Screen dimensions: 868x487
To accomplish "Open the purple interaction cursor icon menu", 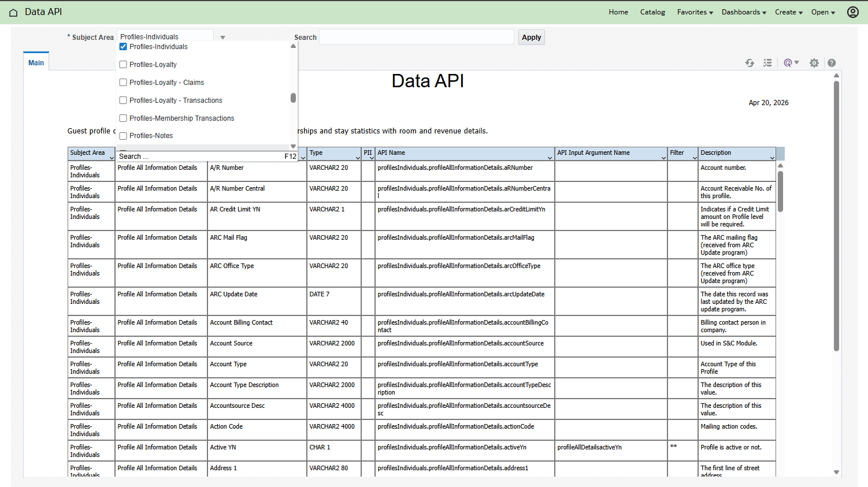I will pyautogui.click(x=791, y=63).
